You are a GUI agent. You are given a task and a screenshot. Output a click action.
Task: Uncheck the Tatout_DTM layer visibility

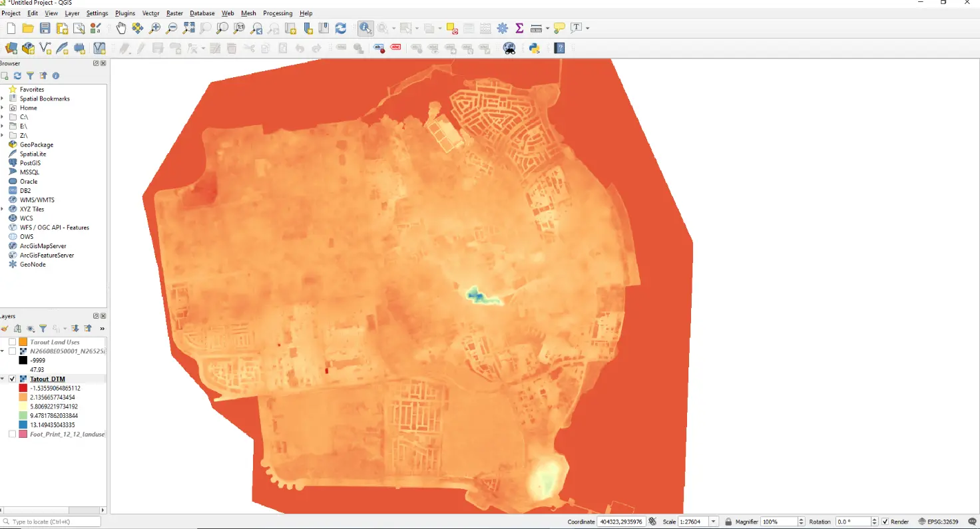point(12,379)
